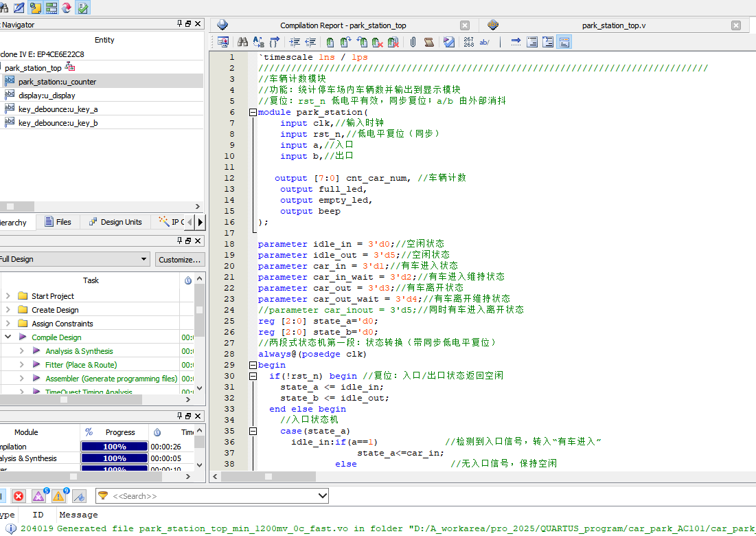The image size is (756, 536).
Task: Click the Find binoculars icon in editor toolbar
Action: pos(242,42)
